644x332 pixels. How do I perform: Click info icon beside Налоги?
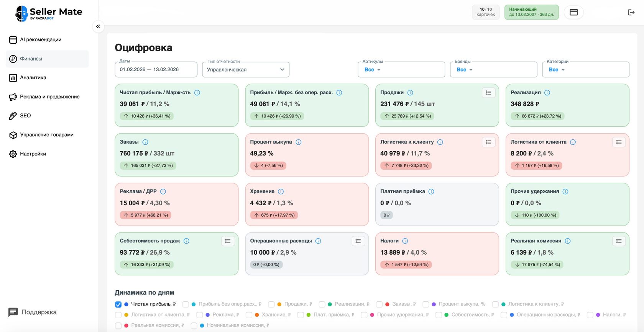405,241
